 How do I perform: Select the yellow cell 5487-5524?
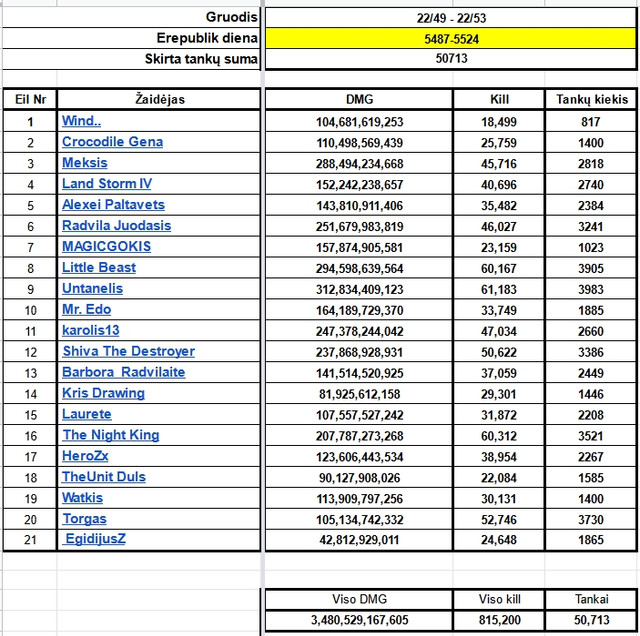(x=451, y=39)
